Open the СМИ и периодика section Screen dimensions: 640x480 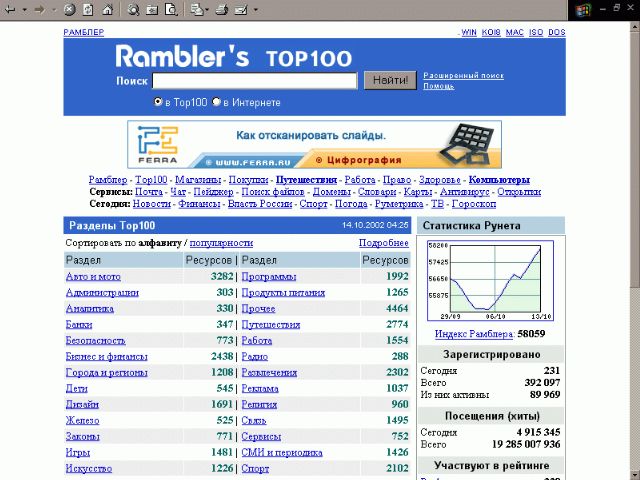point(282,452)
